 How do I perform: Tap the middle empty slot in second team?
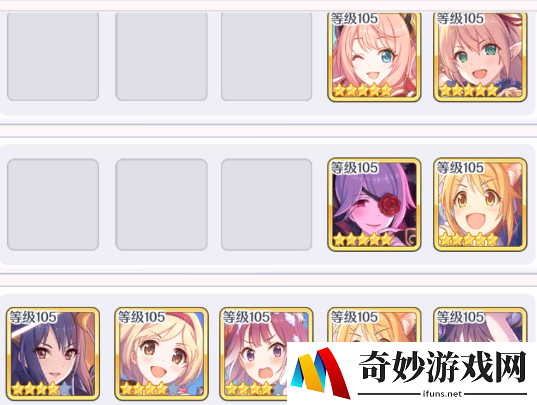pyautogui.click(x=161, y=204)
